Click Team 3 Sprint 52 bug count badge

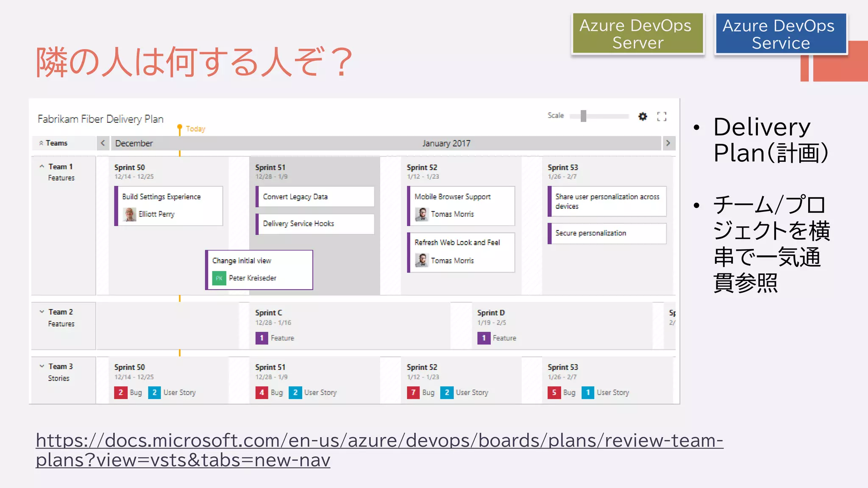click(x=413, y=393)
